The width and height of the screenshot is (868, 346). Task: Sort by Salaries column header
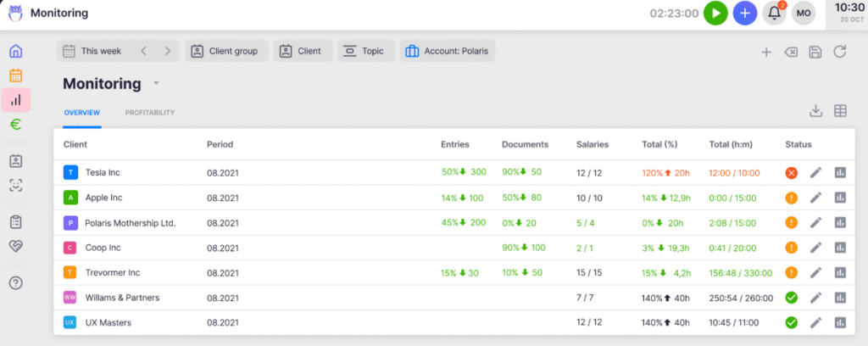click(x=593, y=144)
